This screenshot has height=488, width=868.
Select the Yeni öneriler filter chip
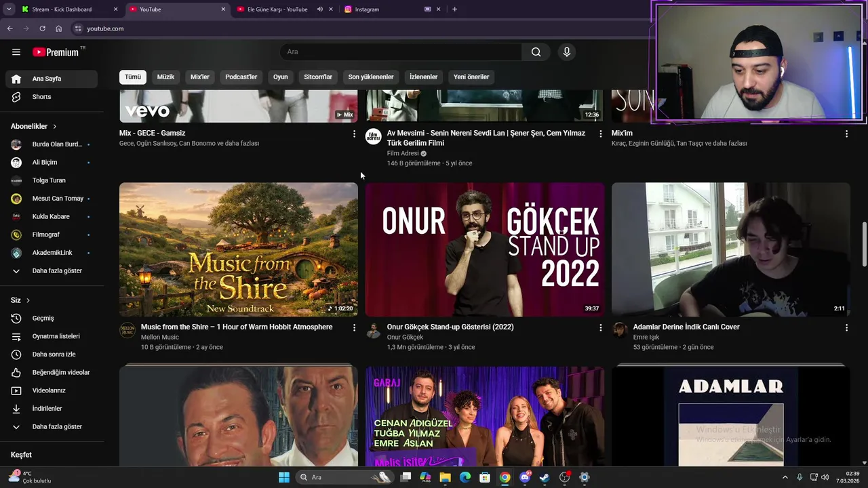(x=471, y=77)
